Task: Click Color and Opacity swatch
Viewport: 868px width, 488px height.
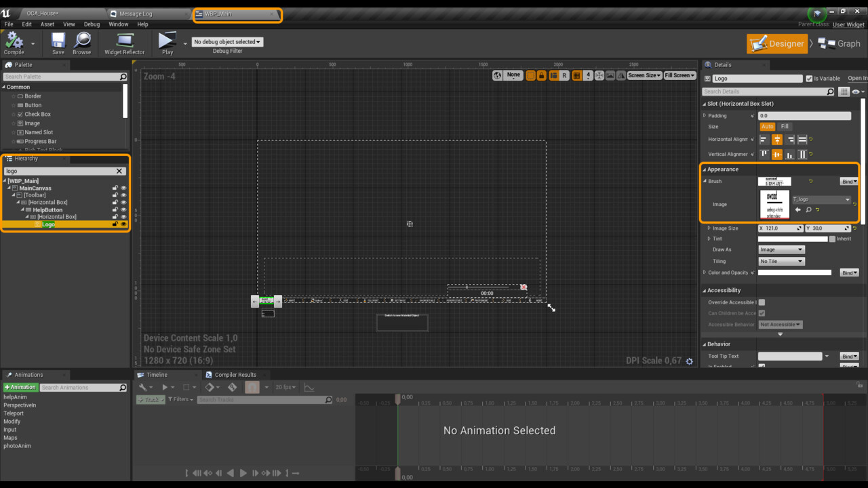Action: coord(794,272)
